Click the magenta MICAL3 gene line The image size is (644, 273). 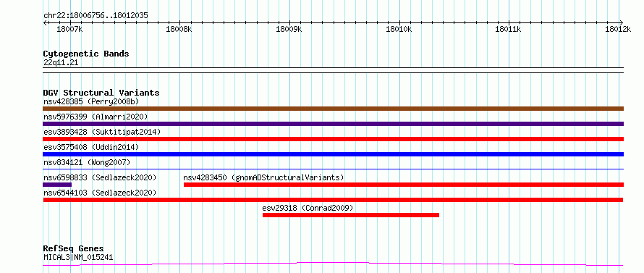click(333, 264)
